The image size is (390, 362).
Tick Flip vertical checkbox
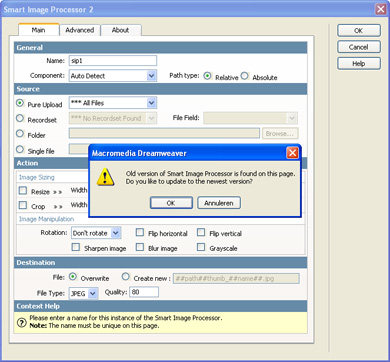click(x=201, y=232)
